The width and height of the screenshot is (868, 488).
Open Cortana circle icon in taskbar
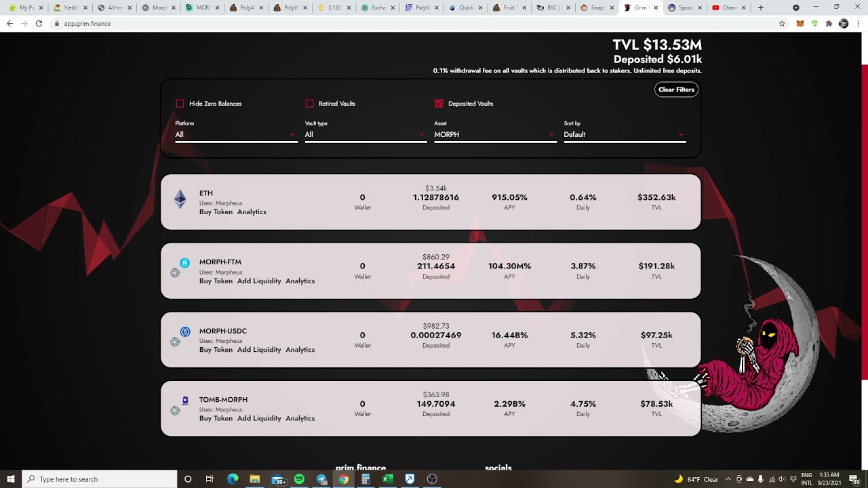pyautogui.click(x=188, y=479)
